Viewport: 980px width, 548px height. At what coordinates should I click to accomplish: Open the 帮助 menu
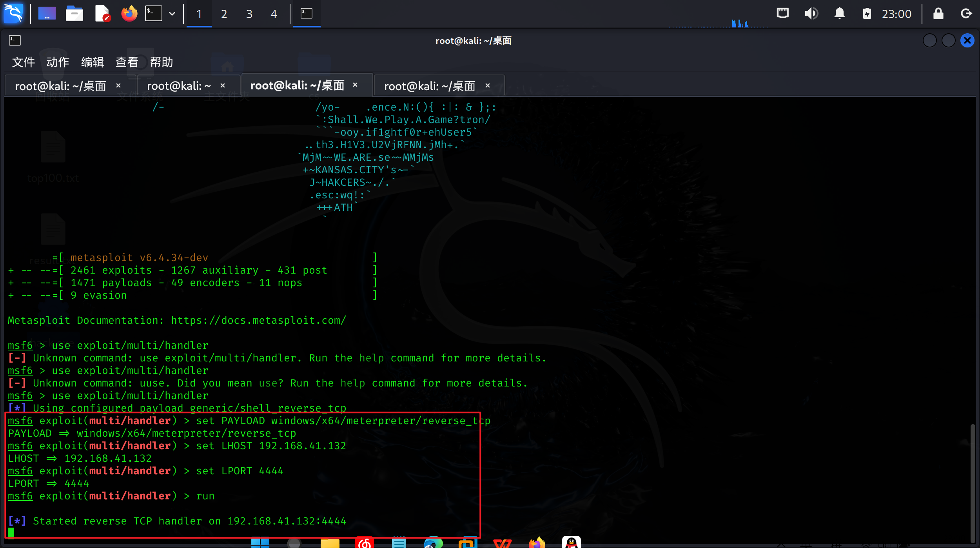tap(161, 62)
